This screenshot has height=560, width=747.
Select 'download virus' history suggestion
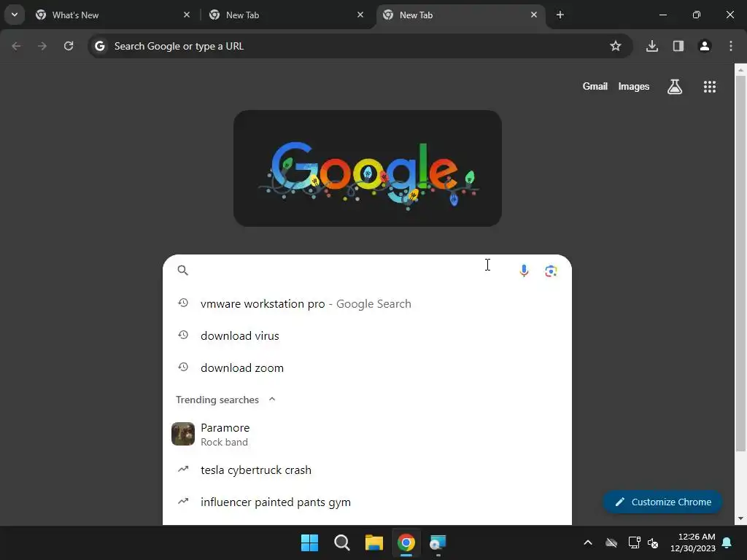pyautogui.click(x=367, y=335)
